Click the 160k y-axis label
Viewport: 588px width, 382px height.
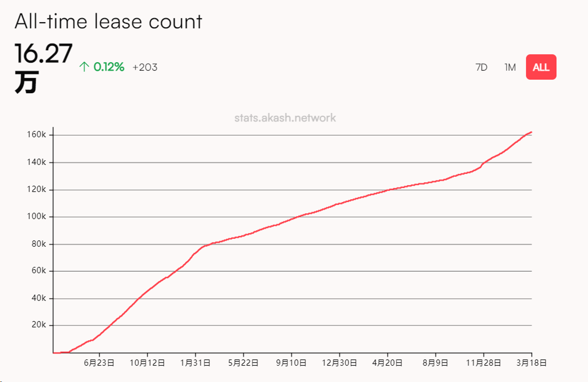tap(36, 134)
